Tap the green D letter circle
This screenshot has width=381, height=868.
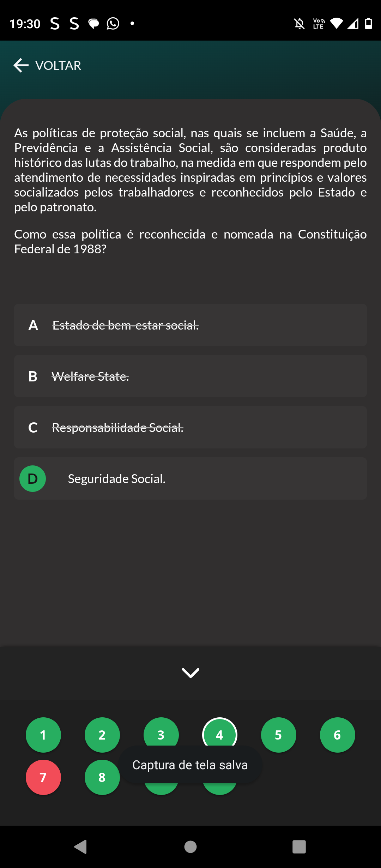point(32,478)
